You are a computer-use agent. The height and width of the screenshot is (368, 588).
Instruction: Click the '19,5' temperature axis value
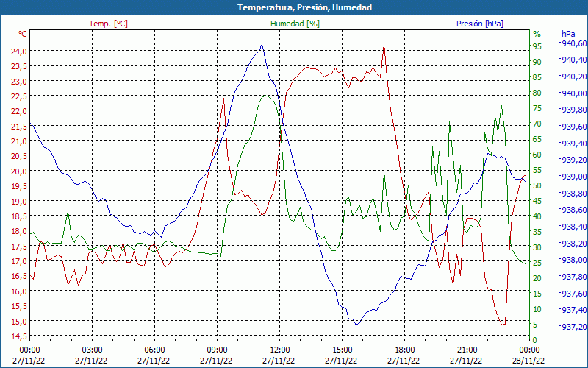pyautogui.click(x=19, y=186)
